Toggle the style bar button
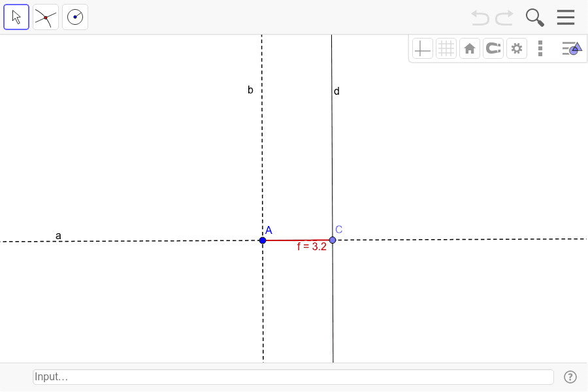Image resolution: width=588 pixels, height=392 pixels. click(572, 48)
